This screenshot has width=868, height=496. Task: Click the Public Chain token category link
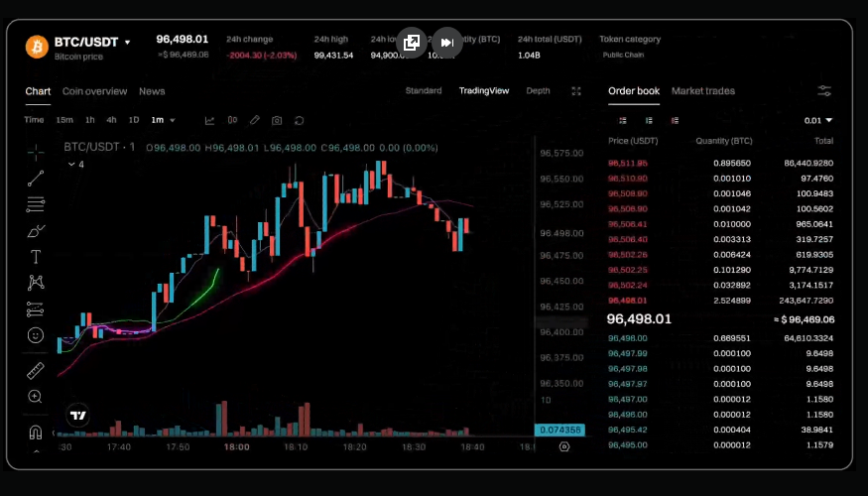(623, 55)
